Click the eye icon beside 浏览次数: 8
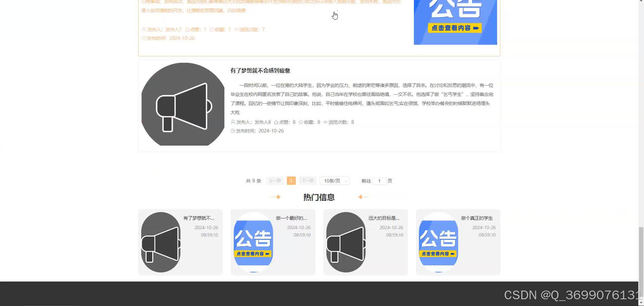 coord(325,122)
